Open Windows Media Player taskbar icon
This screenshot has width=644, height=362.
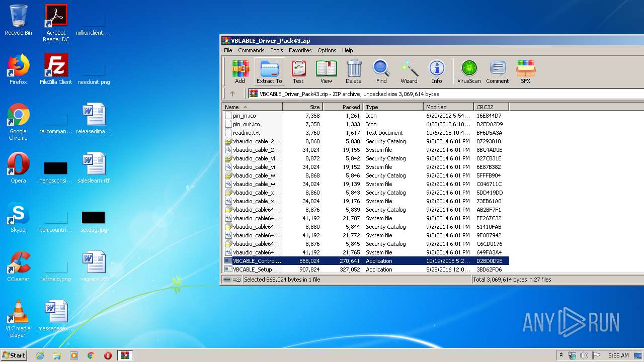(x=74, y=355)
